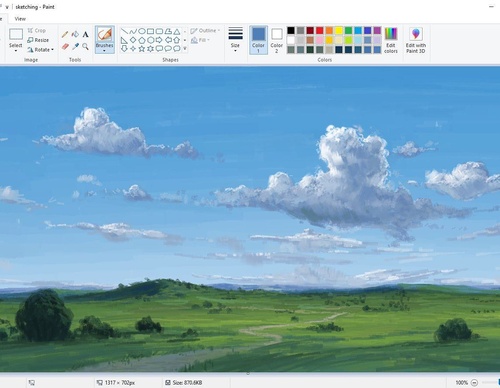Screen dimensions: 500x388
Task: Open Customize Quick Access Toolbar arrow
Action: (x=7, y=7)
